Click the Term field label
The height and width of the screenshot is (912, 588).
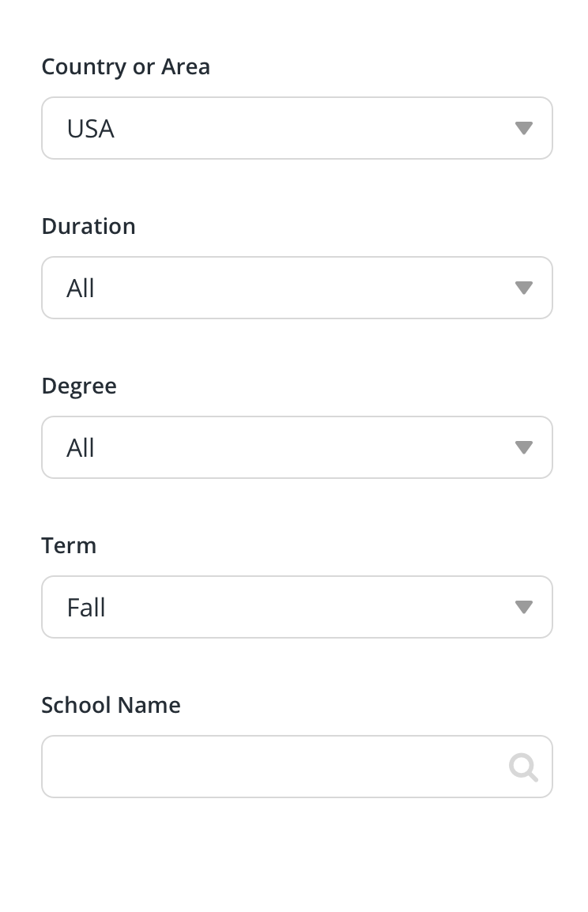(69, 545)
